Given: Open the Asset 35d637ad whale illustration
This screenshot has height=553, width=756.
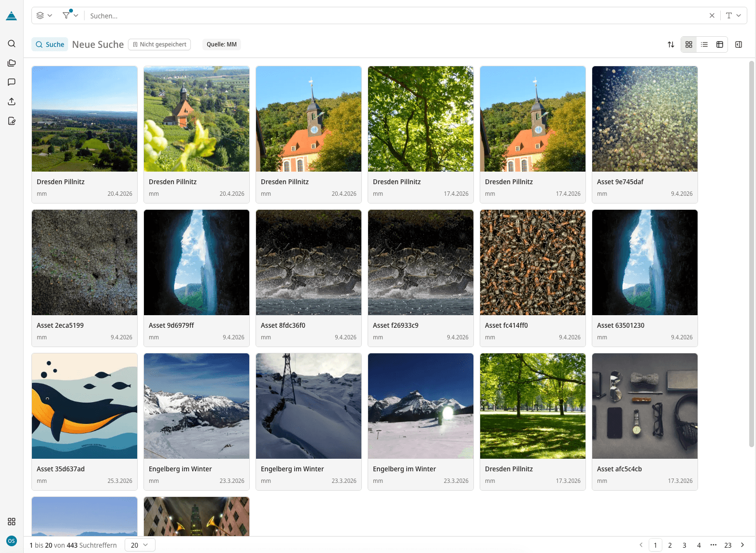Looking at the screenshot, I should pyautogui.click(x=85, y=406).
